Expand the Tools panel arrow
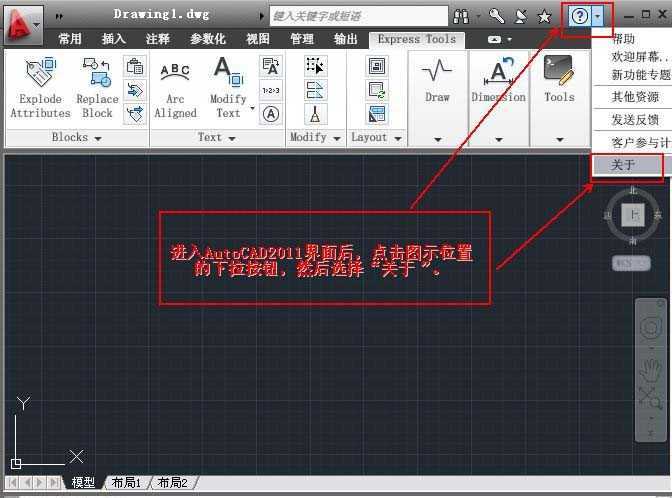672x498 pixels. click(560, 139)
